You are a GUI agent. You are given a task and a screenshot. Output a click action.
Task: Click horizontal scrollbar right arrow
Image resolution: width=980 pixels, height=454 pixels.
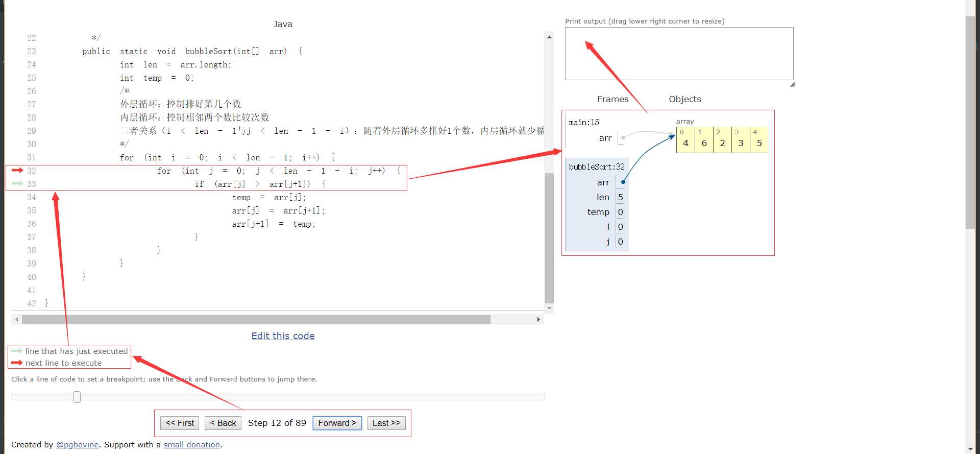pos(538,319)
